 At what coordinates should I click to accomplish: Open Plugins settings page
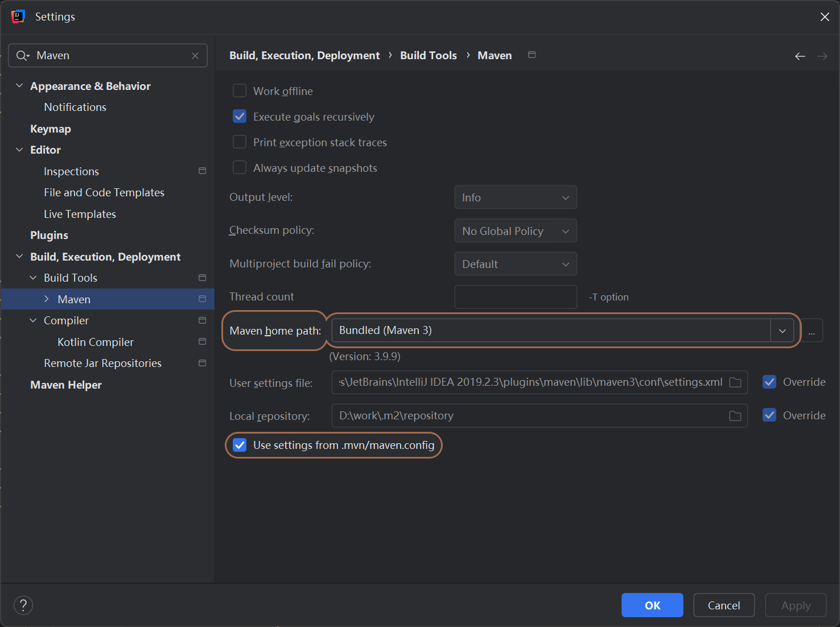49,235
